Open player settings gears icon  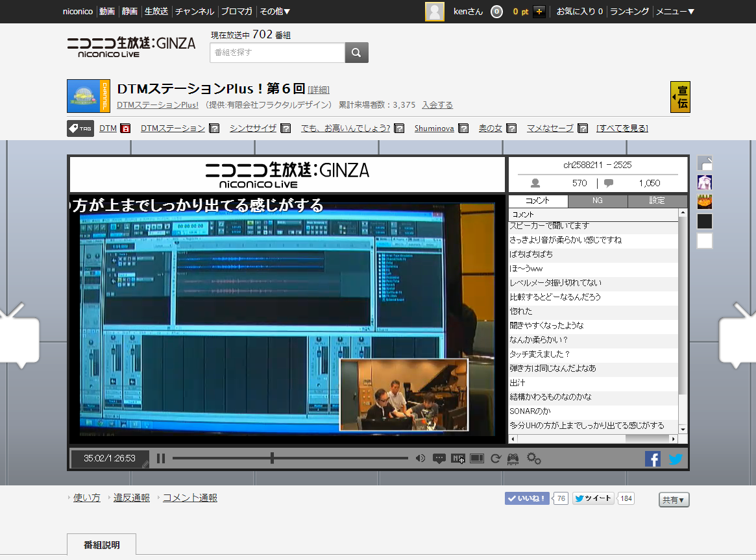(x=533, y=458)
